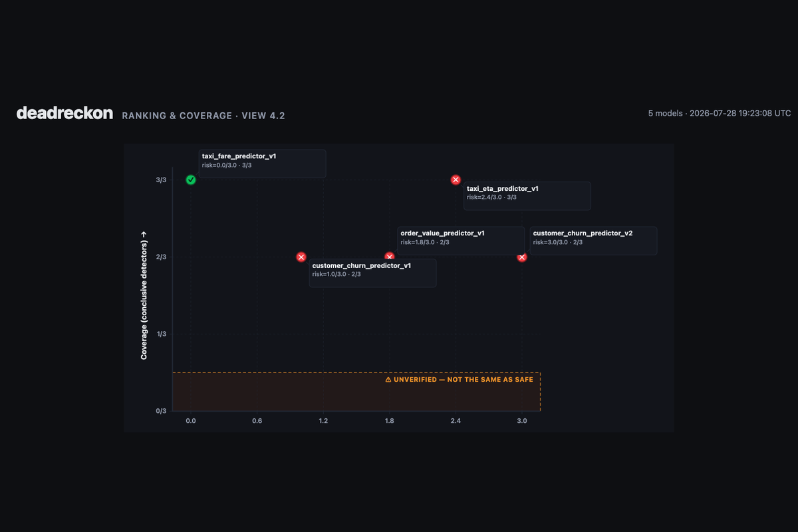
Task: Click the Coverage (conclusive detectors) axis title
Action: [144, 295]
